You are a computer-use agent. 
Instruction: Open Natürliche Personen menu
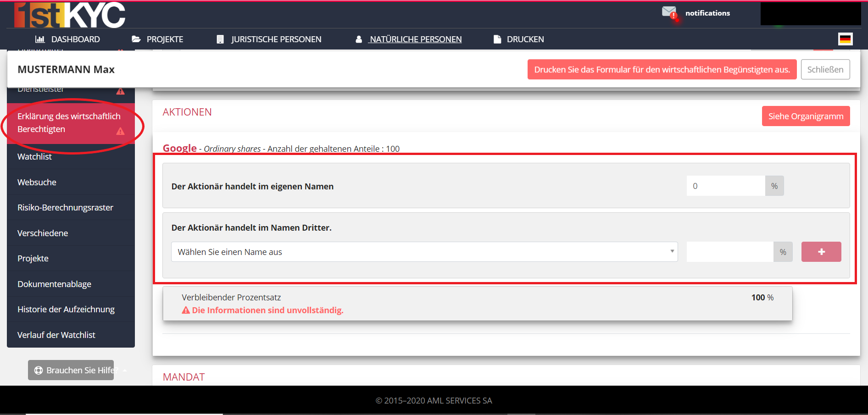tap(416, 39)
